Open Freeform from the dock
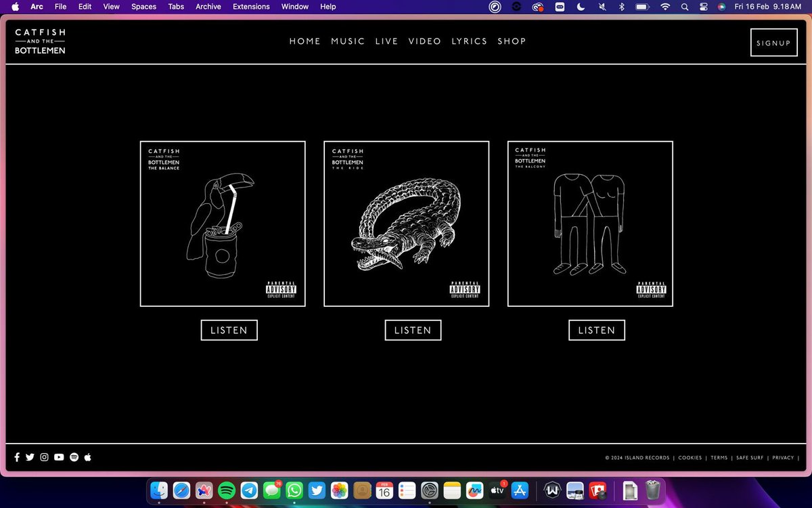 (x=474, y=490)
